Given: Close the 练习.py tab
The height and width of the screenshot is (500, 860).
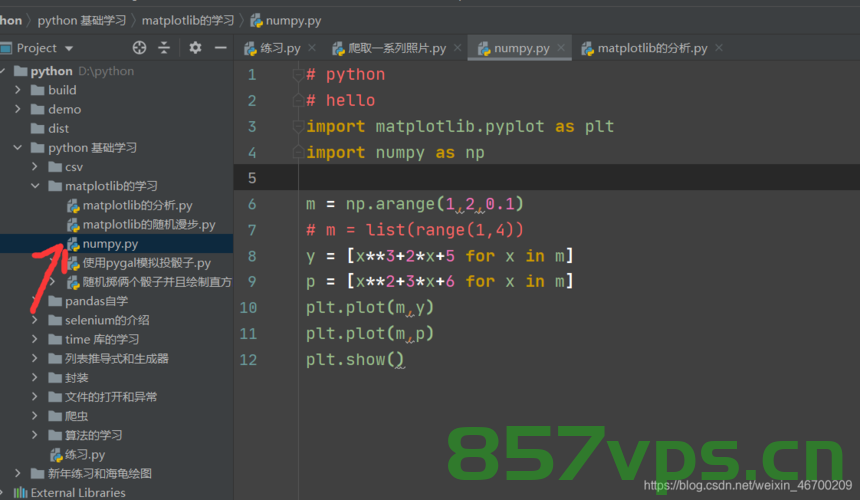Looking at the screenshot, I should pyautogui.click(x=312, y=48).
